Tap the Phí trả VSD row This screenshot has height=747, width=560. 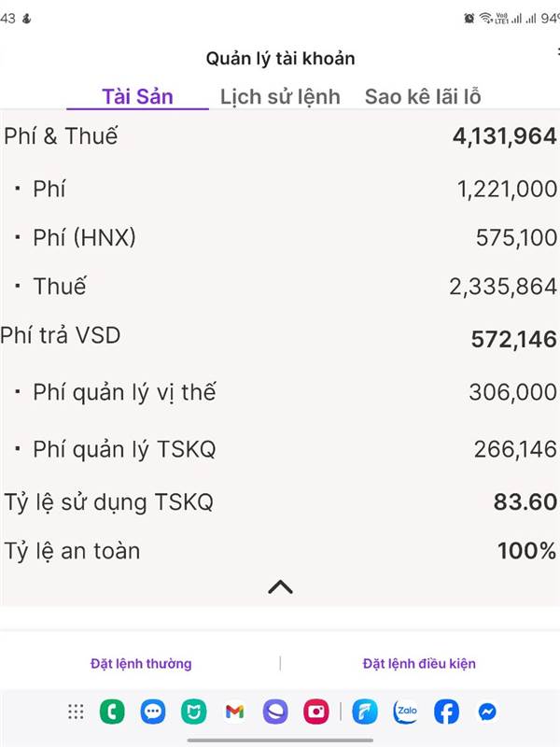pyautogui.click(x=280, y=336)
